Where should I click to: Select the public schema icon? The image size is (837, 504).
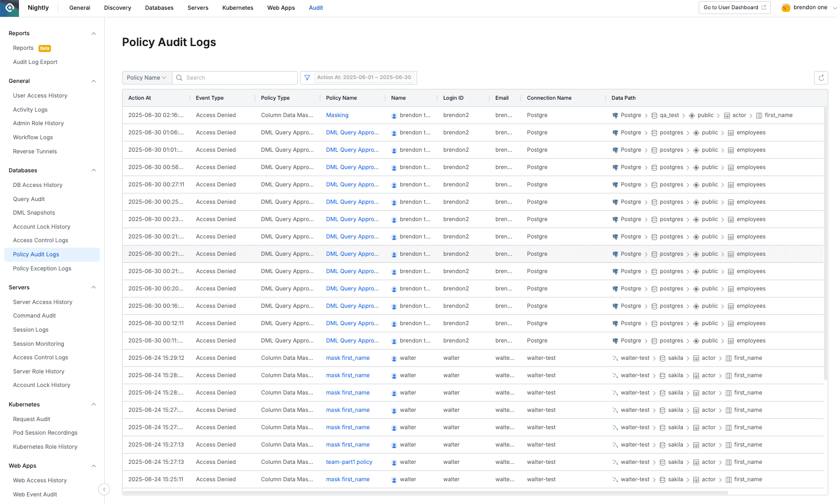[692, 115]
